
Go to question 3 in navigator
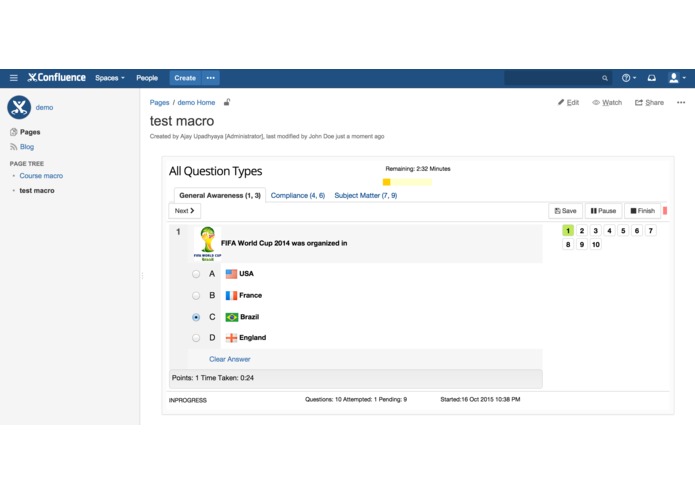pyautogui.click(x=595, y=231)
